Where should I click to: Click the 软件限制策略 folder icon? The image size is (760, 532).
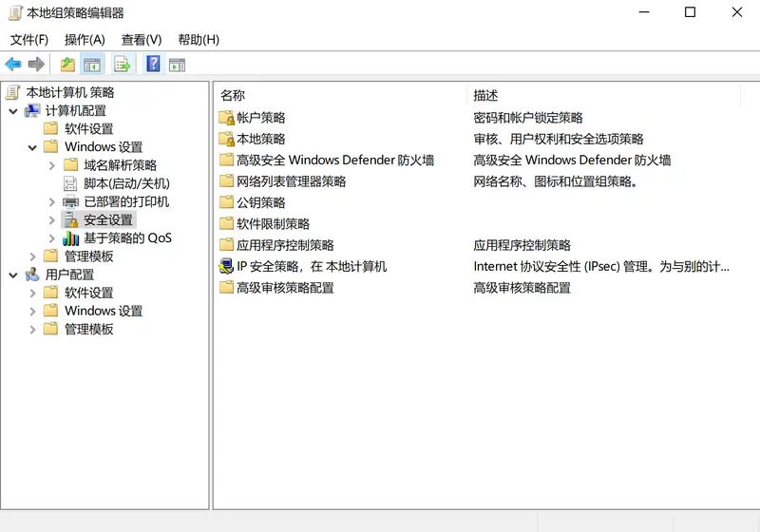[x=226, y=223]
